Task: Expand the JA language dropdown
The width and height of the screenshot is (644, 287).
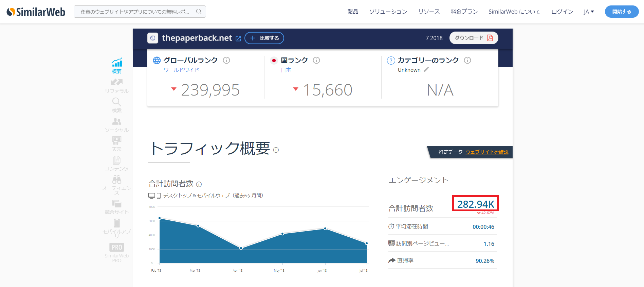Action: 589,12
